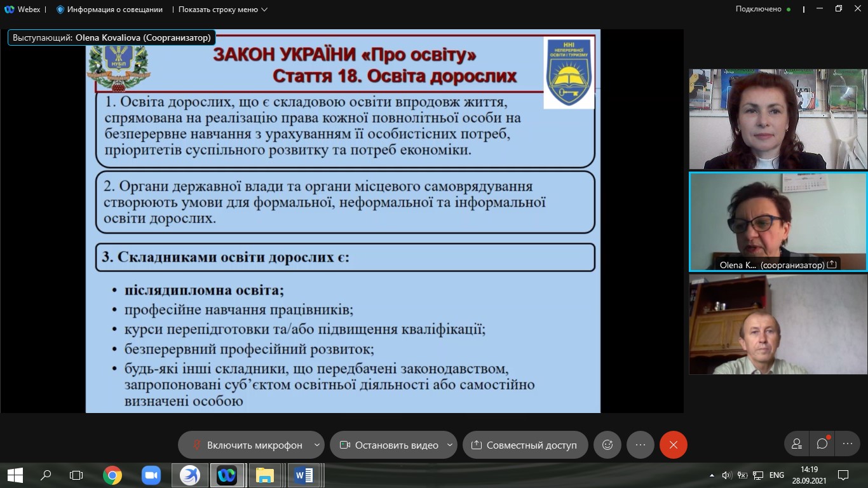Open the emoji reactions button
This screenshot has height=488, width=868.
pos(607,445)
